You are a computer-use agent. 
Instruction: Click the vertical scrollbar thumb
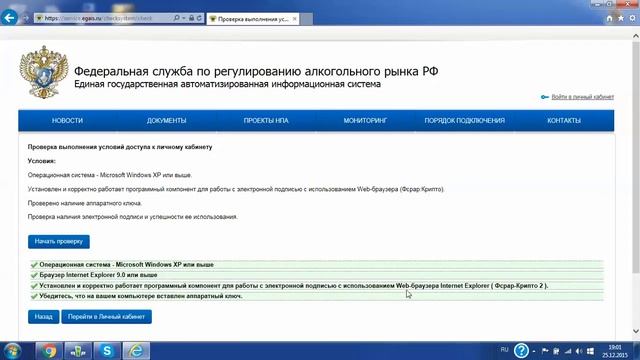coord(636,157)
